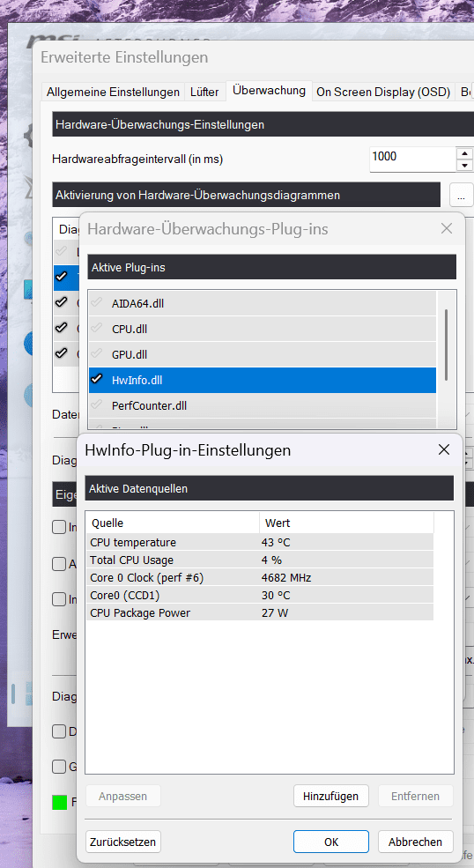
Task: Open plug-ins with the ellipsis button
Action: click(462, 196)
